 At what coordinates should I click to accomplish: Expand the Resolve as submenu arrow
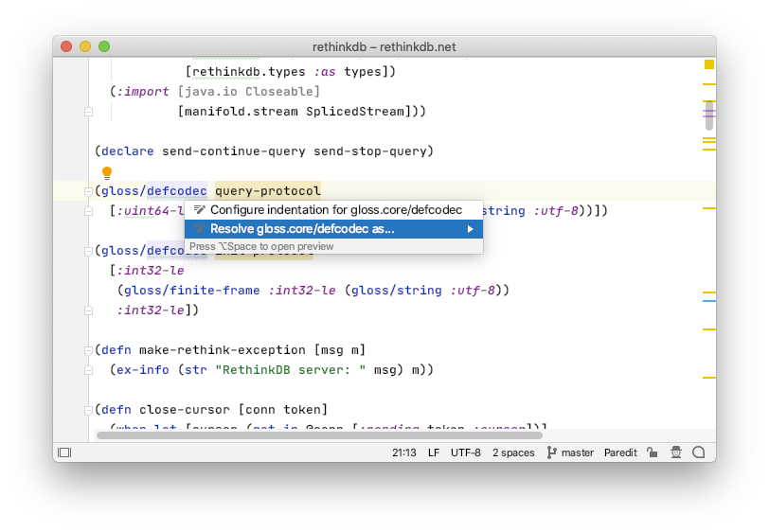(x=471, y=229)
